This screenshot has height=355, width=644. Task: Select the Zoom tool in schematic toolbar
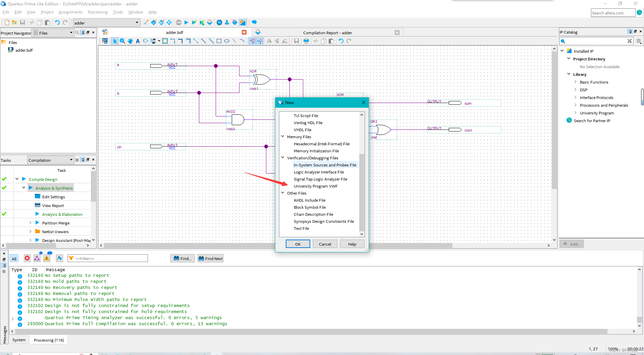pyautogui.click(x=122, y=41)
